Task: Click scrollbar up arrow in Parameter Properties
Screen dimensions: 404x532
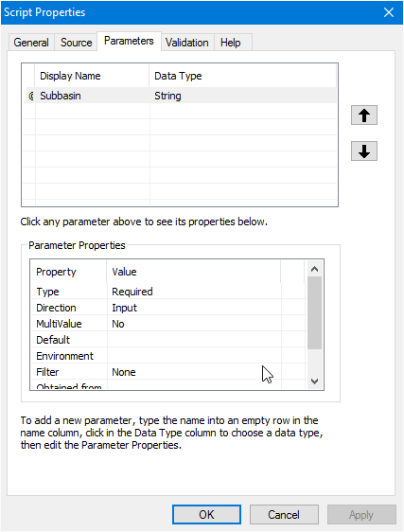Action: click(x=314, y=269)
